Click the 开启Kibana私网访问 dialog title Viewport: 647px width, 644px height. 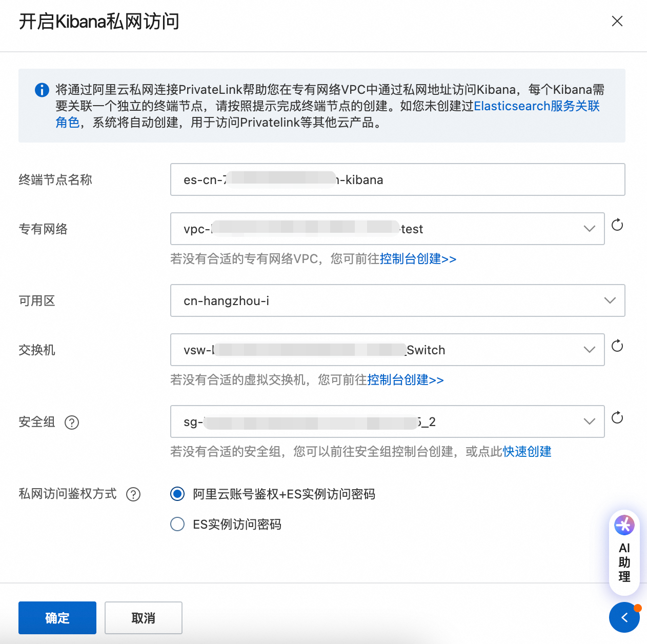click(99, 22)
